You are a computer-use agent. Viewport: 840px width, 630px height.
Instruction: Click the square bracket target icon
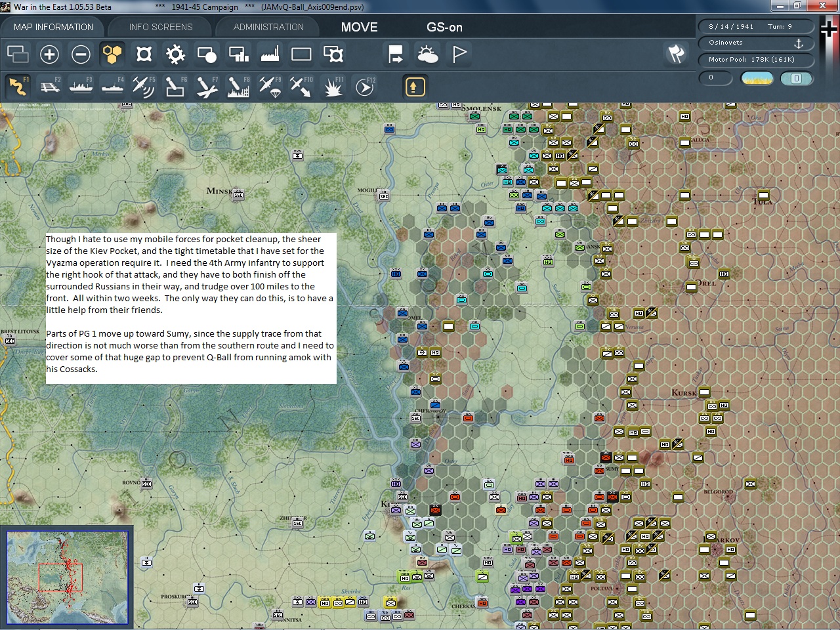point(144,54)
